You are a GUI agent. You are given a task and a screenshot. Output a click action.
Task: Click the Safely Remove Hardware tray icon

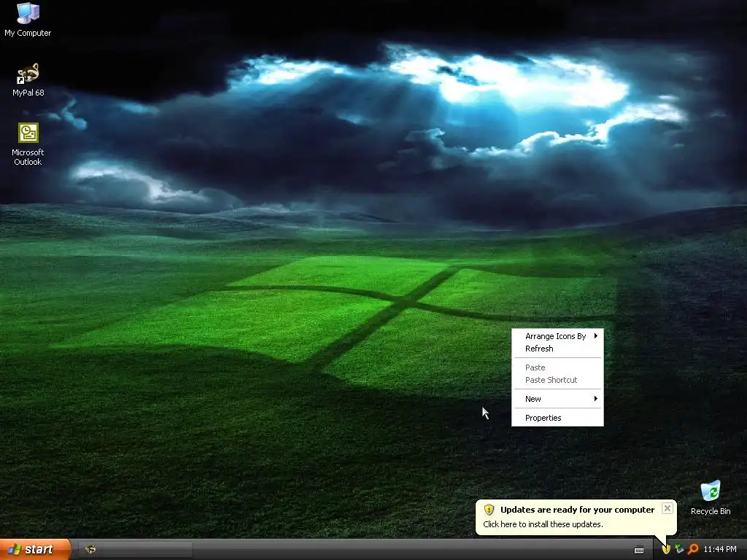tap(679, 549)
